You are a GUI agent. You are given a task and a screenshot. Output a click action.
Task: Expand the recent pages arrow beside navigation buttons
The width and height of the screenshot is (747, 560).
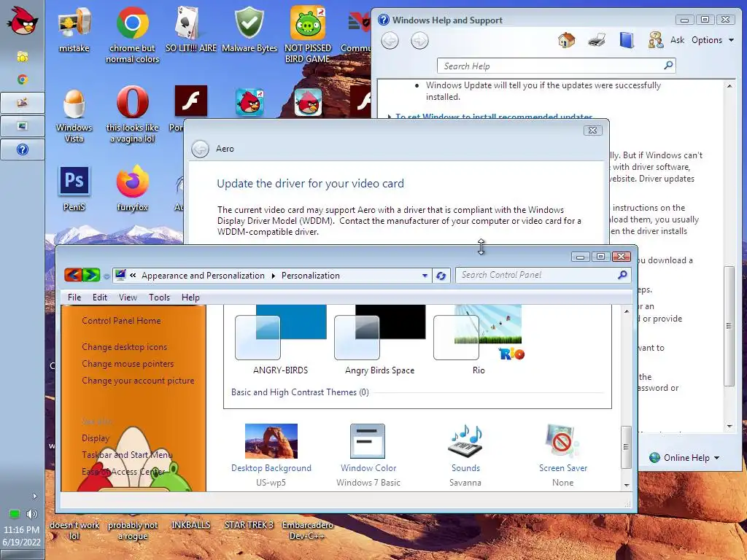coord(107,276)
